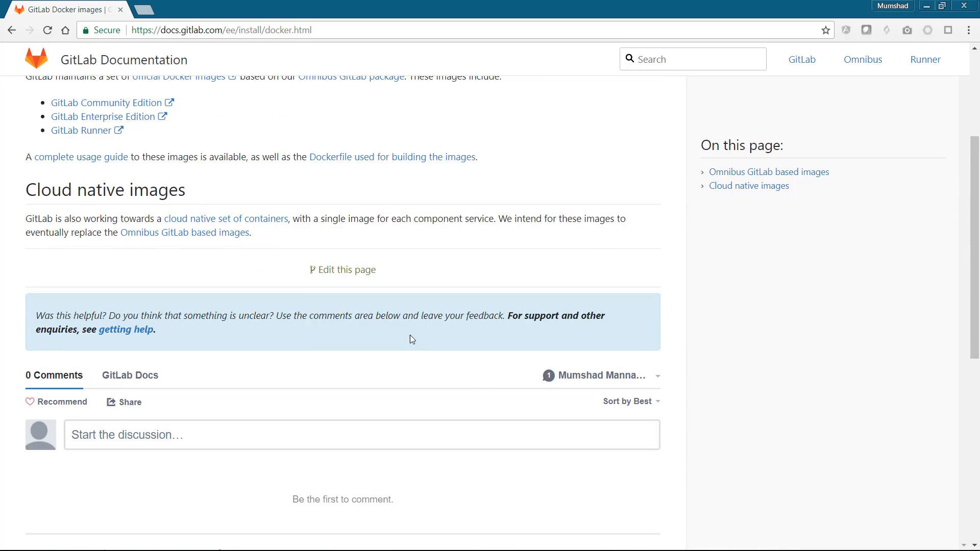
Task: Open the Mumshad Manna user dropdown
Action: coord(602,375)
